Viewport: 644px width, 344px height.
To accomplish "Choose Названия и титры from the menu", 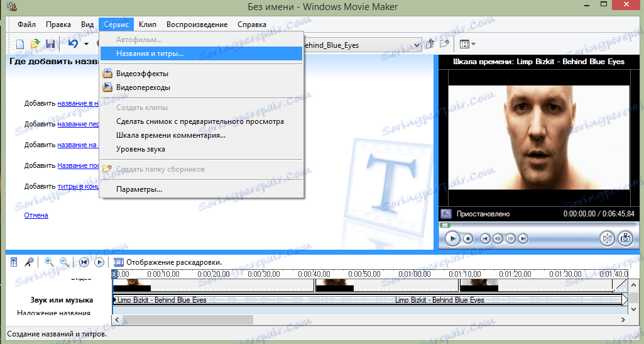I will (x=201, y=53).
